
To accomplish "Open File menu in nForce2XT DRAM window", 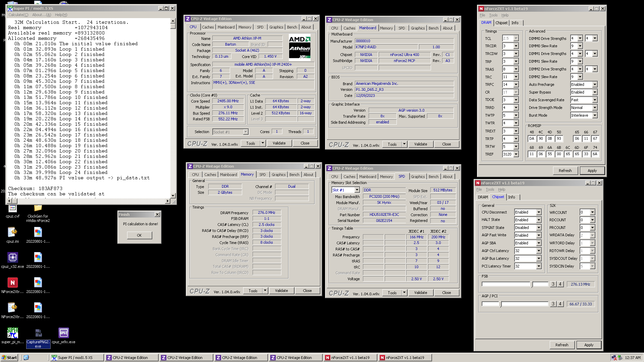I will 482,15.
